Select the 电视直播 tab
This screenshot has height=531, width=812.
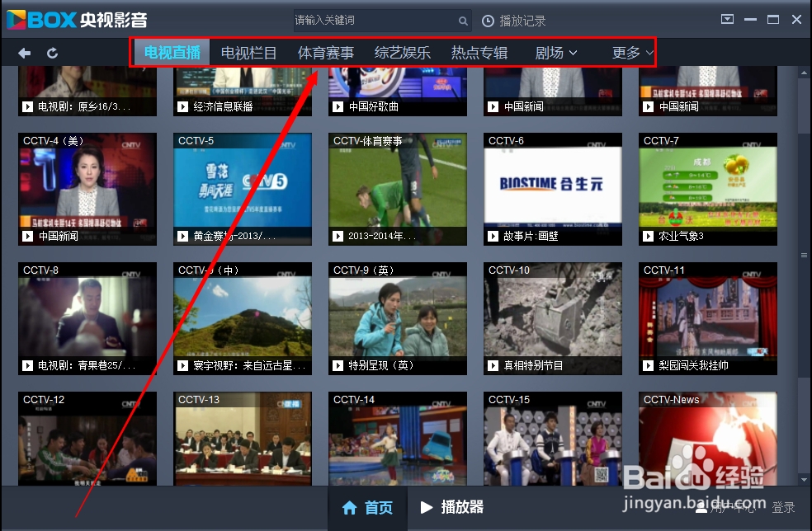click(172, 52)
